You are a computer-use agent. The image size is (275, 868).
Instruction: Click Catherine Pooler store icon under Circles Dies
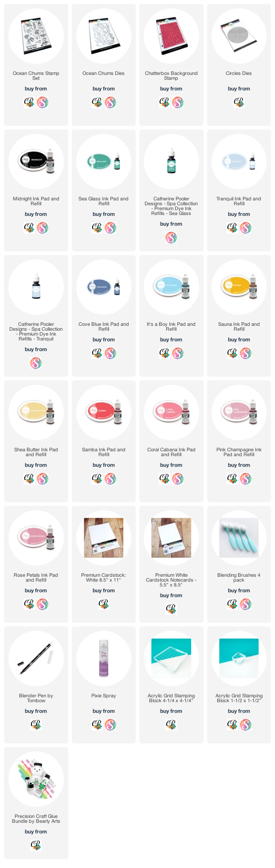[239, 102]
